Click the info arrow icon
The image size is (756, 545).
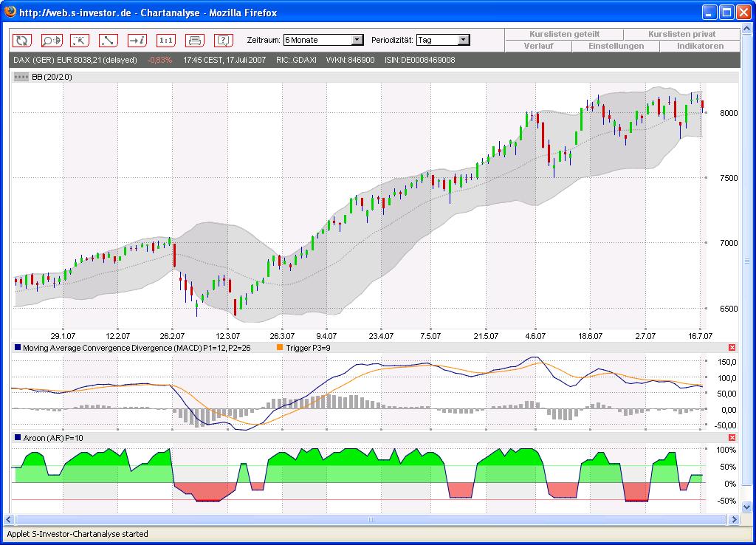(137, 41)
